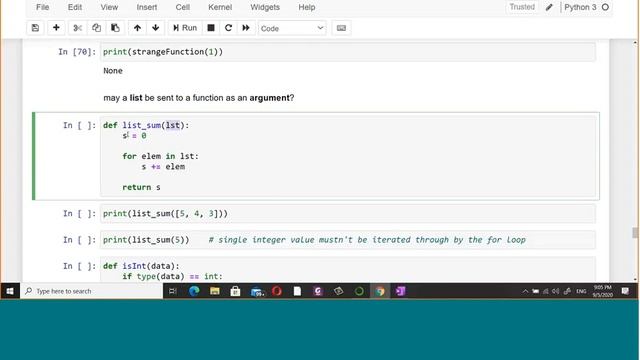The image size is (640, 360).
Task: Open the File menu
Action: [42, 7]
